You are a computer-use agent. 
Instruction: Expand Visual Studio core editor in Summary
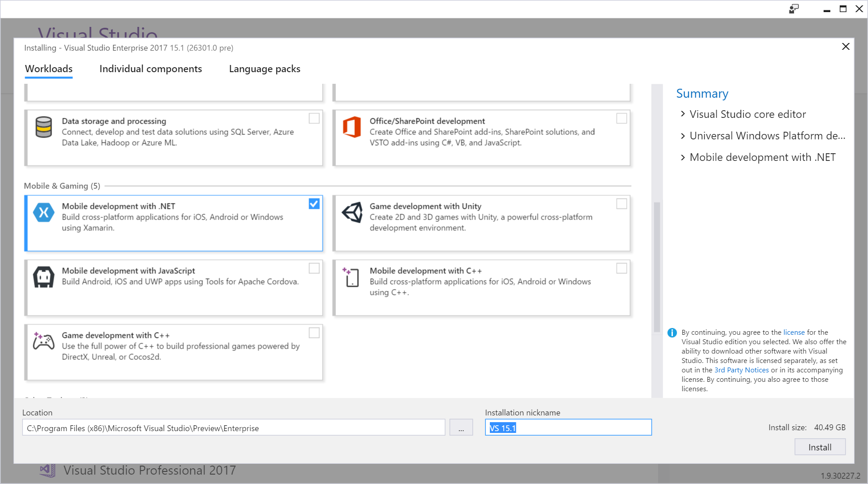(x=683, y=114)
